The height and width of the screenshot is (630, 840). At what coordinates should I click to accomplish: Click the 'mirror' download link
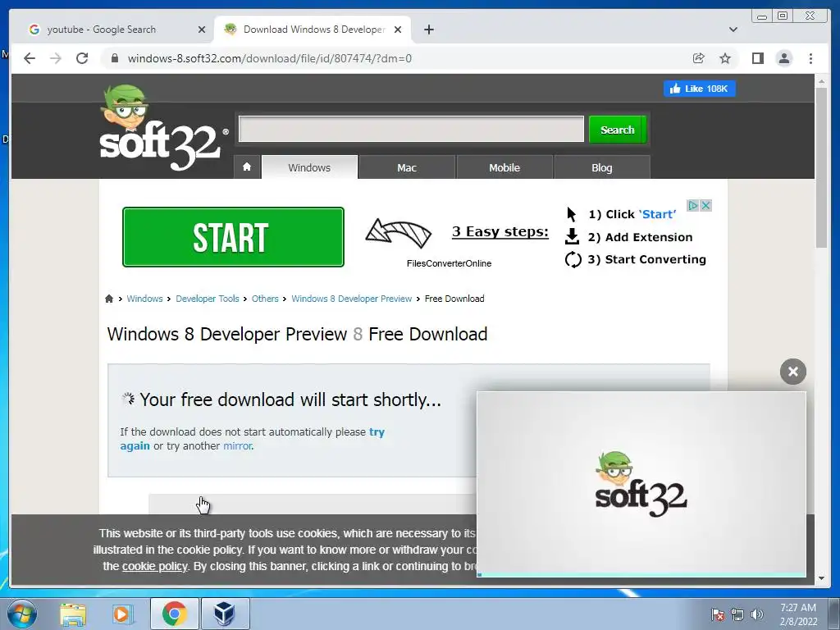pos(237,445)
